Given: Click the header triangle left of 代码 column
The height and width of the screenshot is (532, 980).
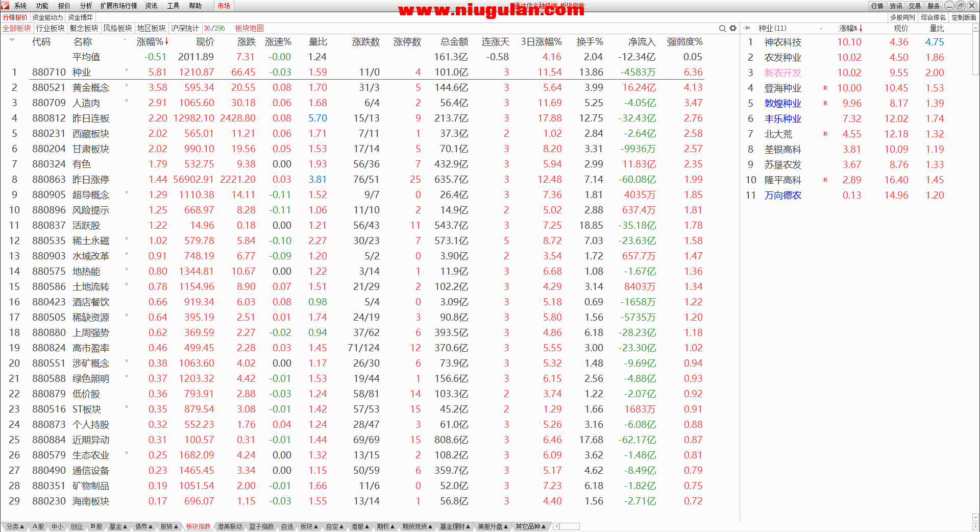Looking at the screenshot, I should [x=12, y=39].
